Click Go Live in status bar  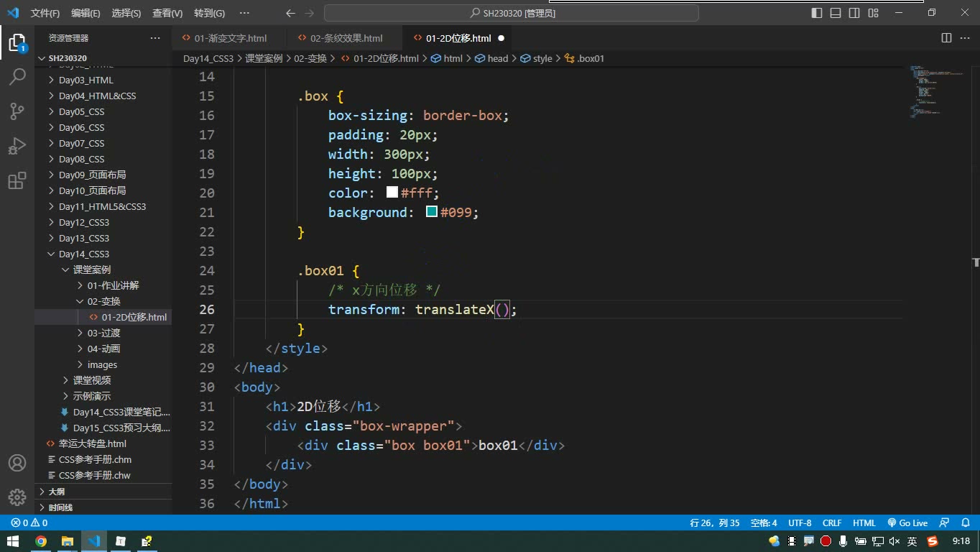pos(907,523)
